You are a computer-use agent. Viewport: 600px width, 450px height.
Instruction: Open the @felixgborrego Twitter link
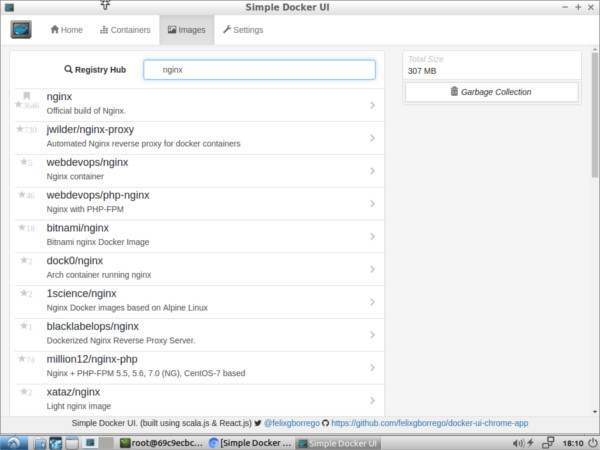click(x=292, y=423)
